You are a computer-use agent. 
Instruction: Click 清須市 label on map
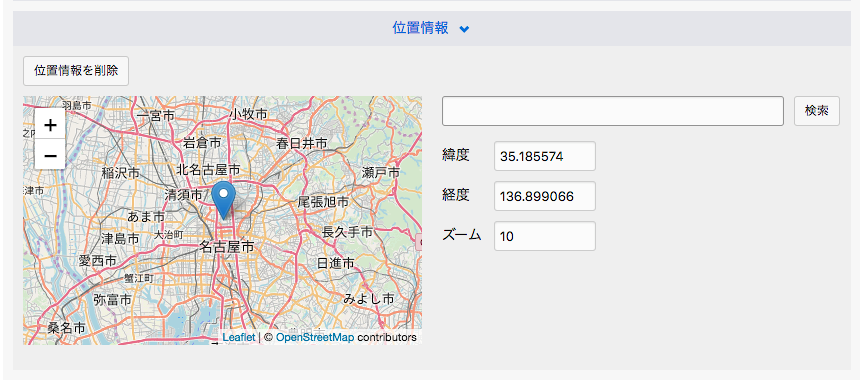pos(184,195)
